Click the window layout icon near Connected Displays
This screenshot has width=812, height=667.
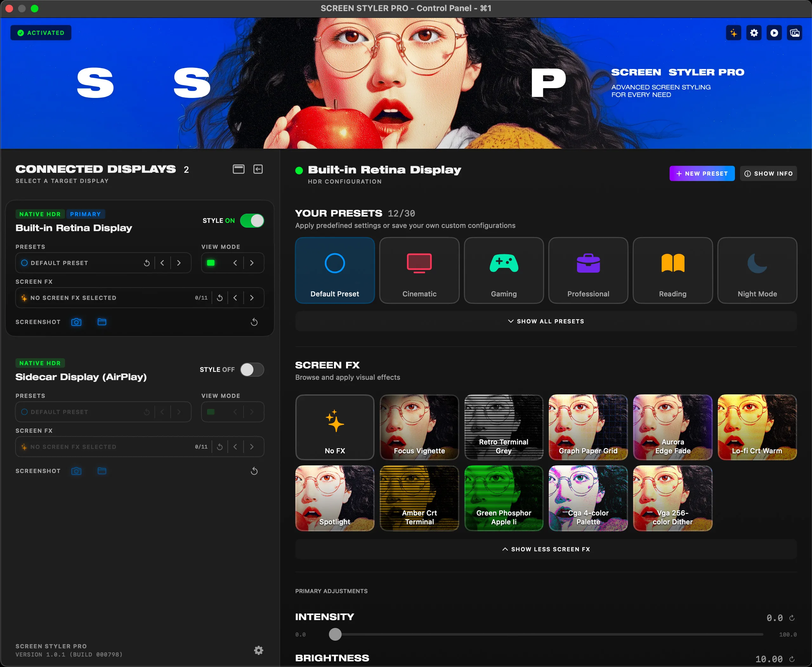click(239, 169)
